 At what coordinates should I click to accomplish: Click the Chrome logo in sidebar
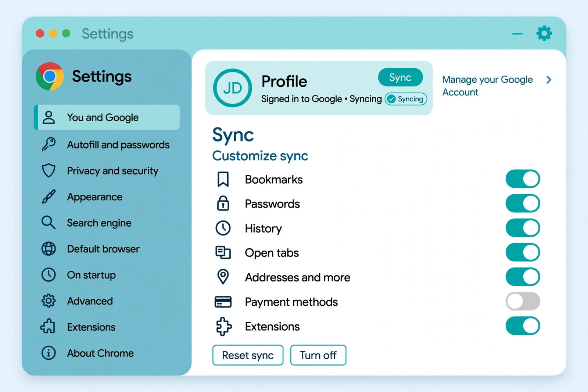click(x=50, y=76)
